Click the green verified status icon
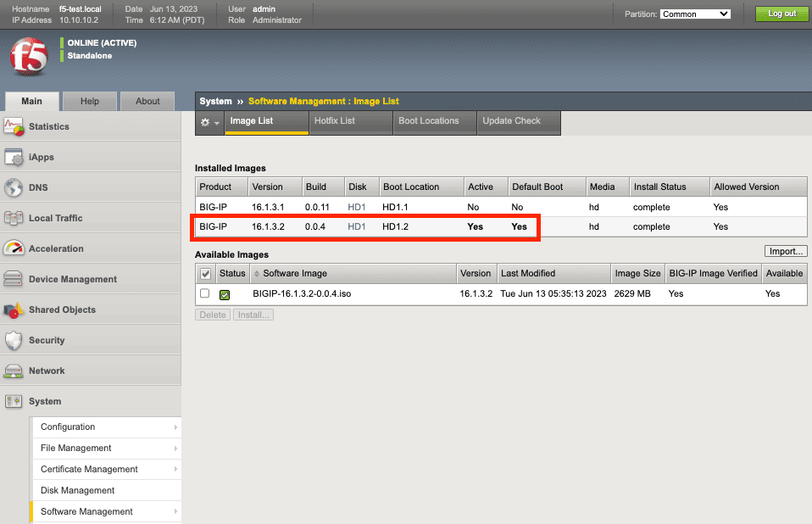Image resolution: width=812 pixels, height=524 pixels. click(x=225, y=294)
